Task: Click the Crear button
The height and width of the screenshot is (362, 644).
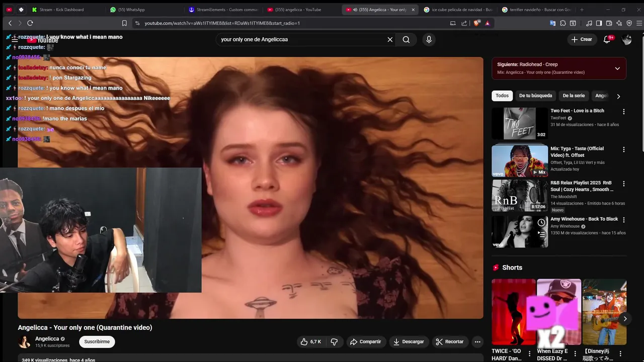Action: coord(582,39)
